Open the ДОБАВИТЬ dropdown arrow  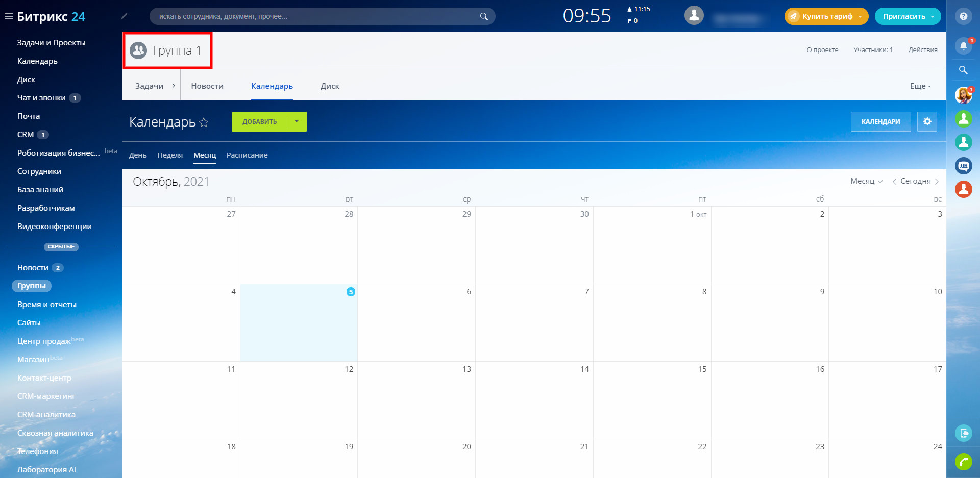coord(297,121)
